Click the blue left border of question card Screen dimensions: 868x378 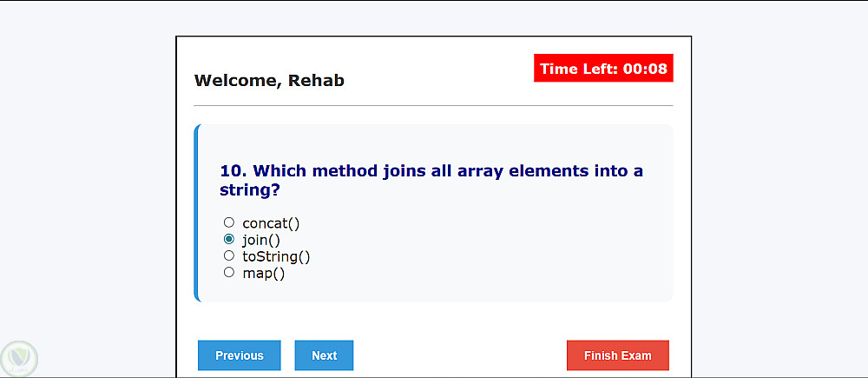tap(197, 213)
